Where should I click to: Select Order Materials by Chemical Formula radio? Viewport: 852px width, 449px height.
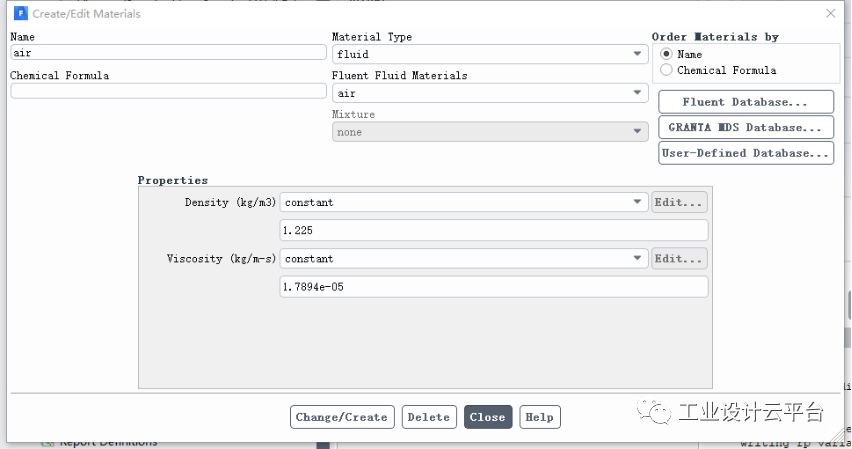tap(666, 70)
